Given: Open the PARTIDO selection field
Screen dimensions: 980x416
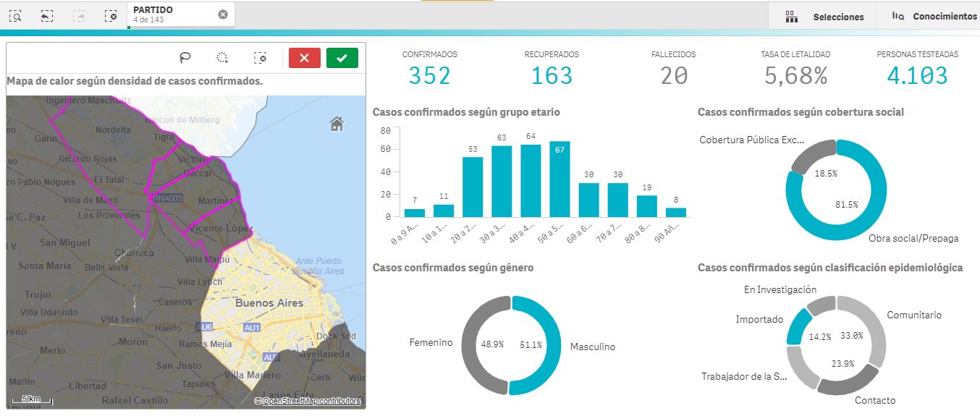Looking at the screenshot, I should pyautogui.click(x=174, y=14).
